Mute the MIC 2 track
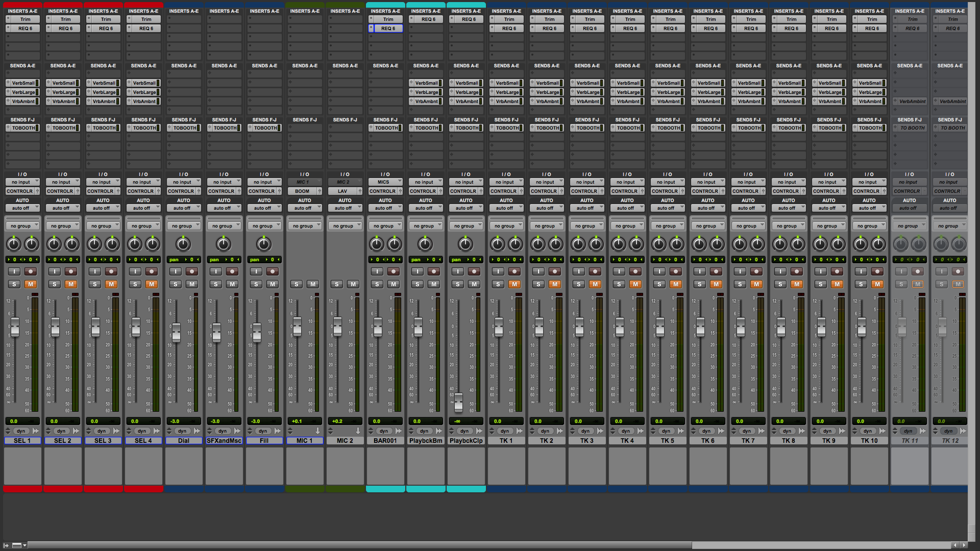Viewport: 980px width, 551px height. (x=353, y=284)
